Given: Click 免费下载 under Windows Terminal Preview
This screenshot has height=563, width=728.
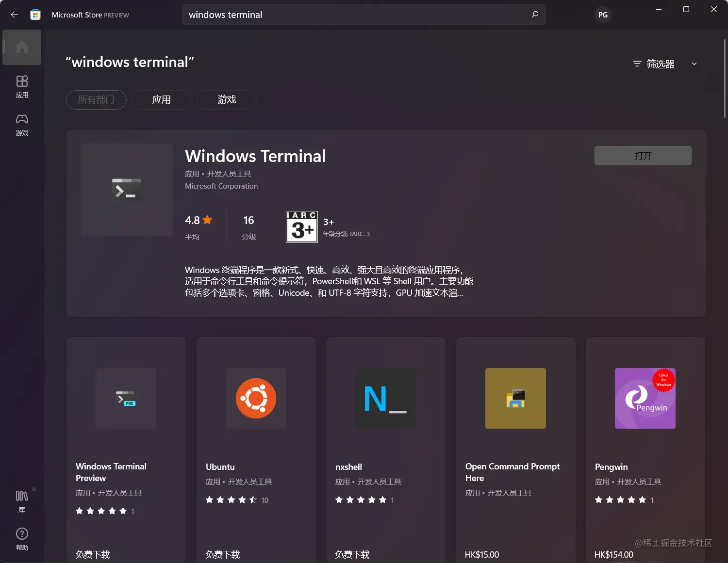Looking at the screenshot, I should (93, 554).
